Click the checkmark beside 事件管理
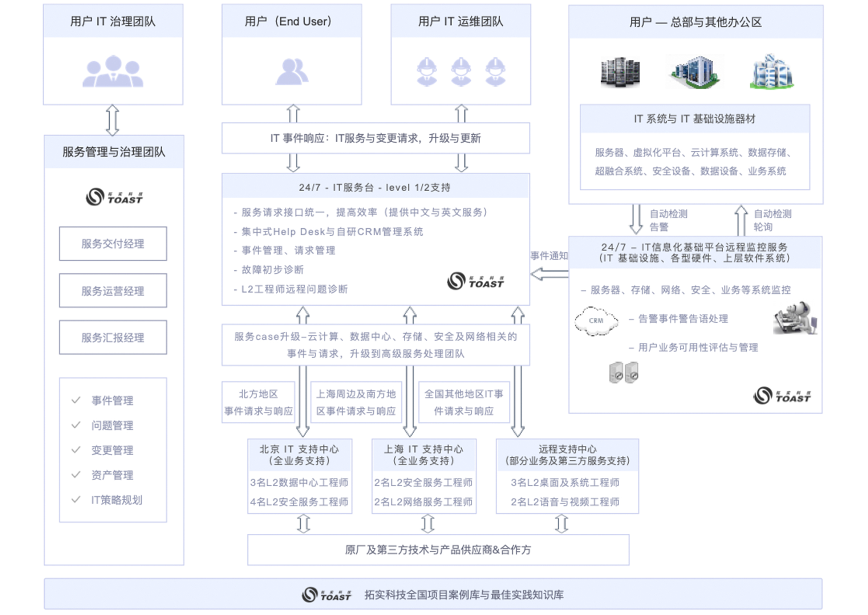 [x=76, y=400]
